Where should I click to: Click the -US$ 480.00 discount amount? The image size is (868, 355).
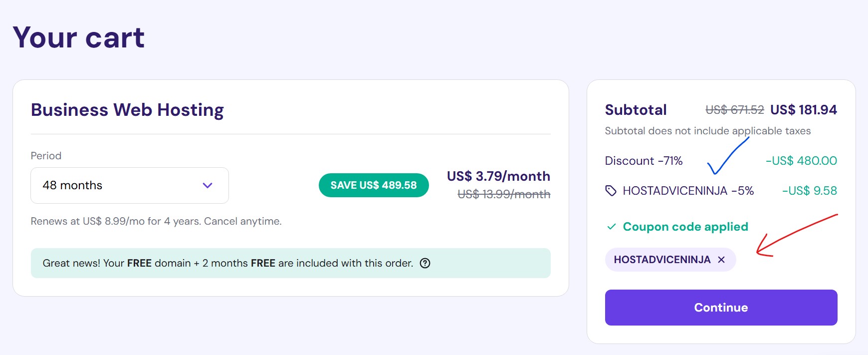click(801, 161)
